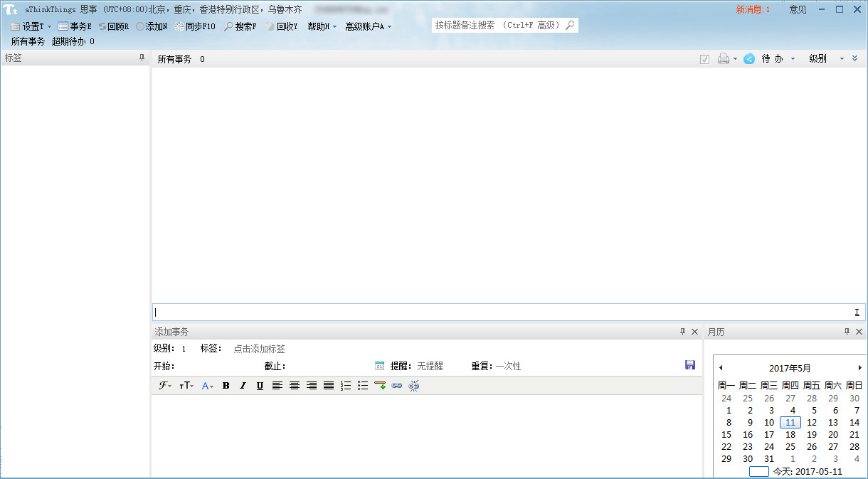Click the 2017年5月 calendar title

790,368
